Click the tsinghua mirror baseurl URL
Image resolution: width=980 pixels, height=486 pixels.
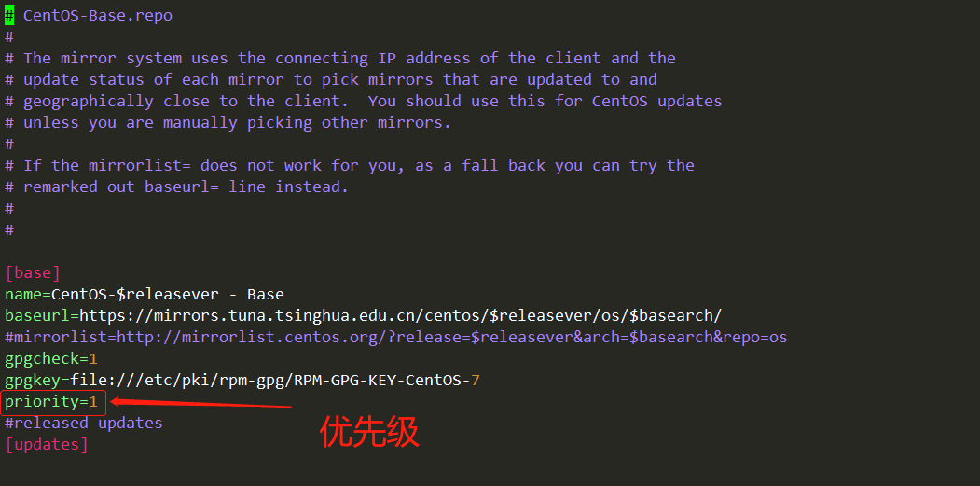pyautogui.click(x=401, y=316)
